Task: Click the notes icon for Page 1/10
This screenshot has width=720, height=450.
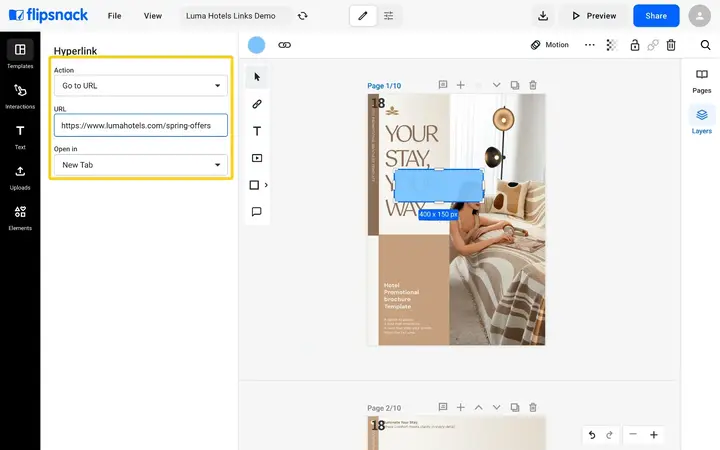Action: [x=443, y=85]
